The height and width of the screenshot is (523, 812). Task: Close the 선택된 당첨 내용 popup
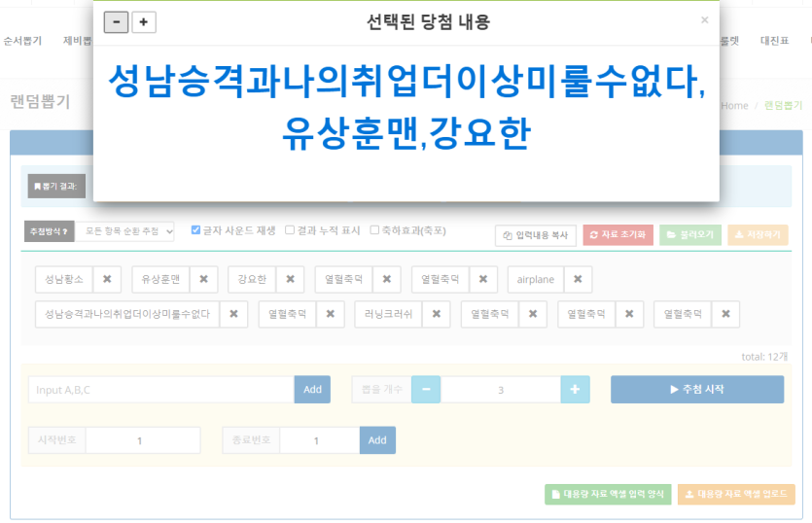[x=705, y=19]
